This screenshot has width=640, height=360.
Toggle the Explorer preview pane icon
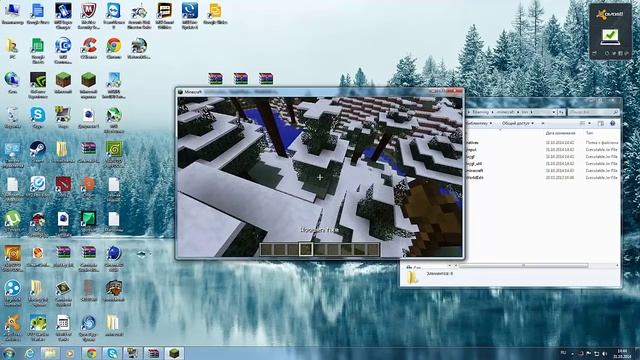point(600,123)
